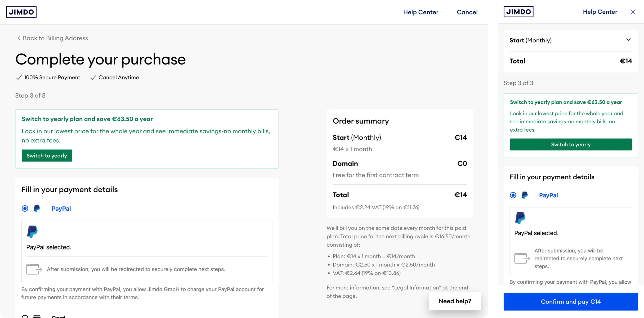Click 'Domain: €2.50 x 1 month' bullet
Viewport: 644px width, 318px height.
[x=384, y=265]
